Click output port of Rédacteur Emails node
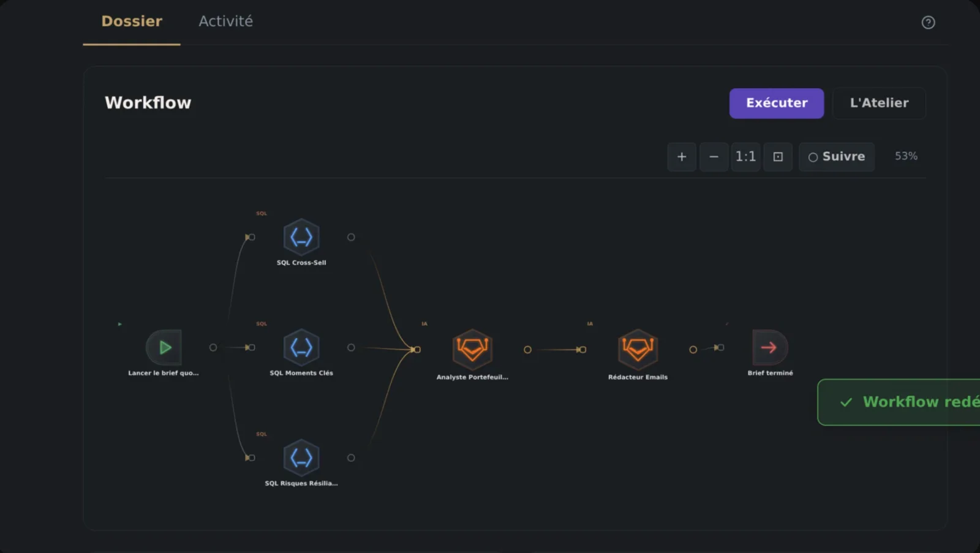Viewport: 980px width, 553px height. pos(693,350)
